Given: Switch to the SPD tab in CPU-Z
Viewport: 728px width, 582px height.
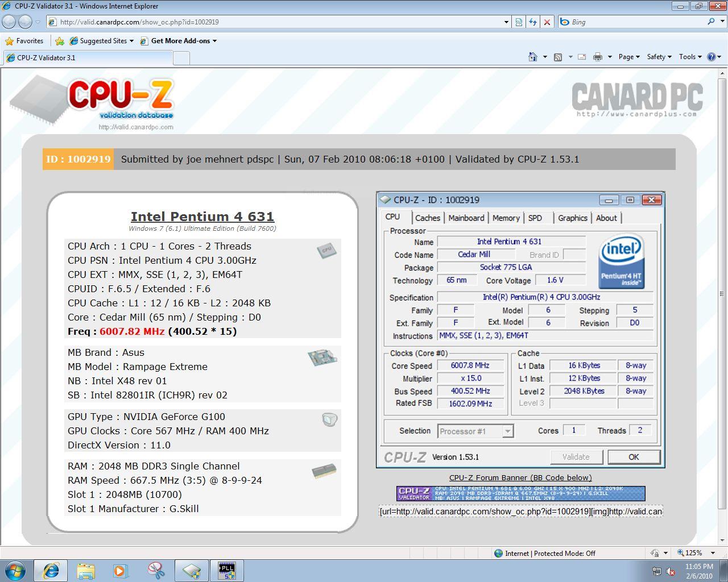Looking at the screenshot, I should (x=535, y=218).
